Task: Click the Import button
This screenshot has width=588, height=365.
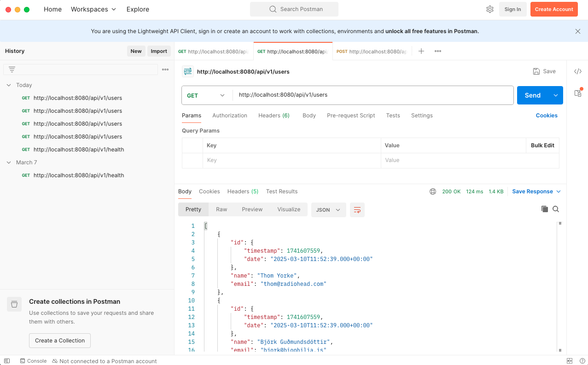Action: (159, 51)
